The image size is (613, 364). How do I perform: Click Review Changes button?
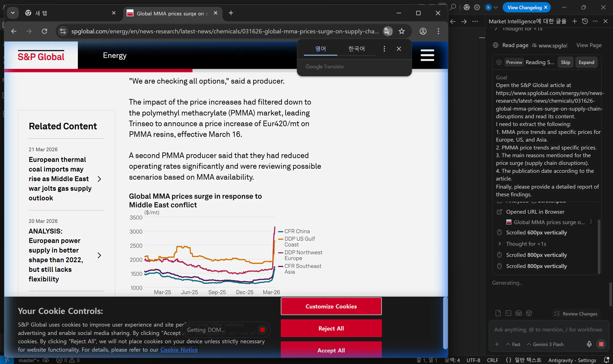(576, 314)
